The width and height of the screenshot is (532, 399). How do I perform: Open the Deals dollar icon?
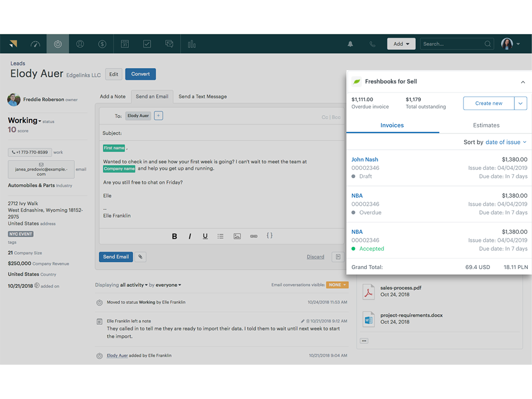click(102, 44)
